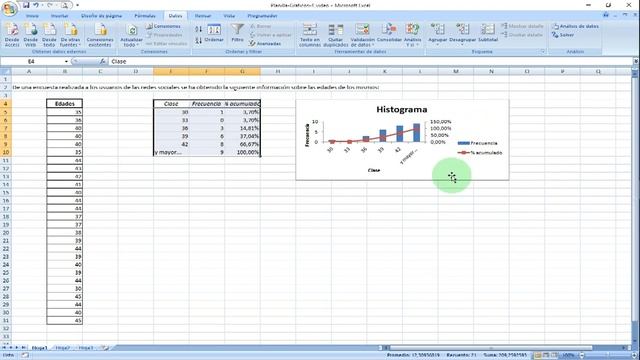The height and width of the screenshot is (360, 640).
Task: Open the Esquema group dialog launcher
Action: [x=543, y=52]
